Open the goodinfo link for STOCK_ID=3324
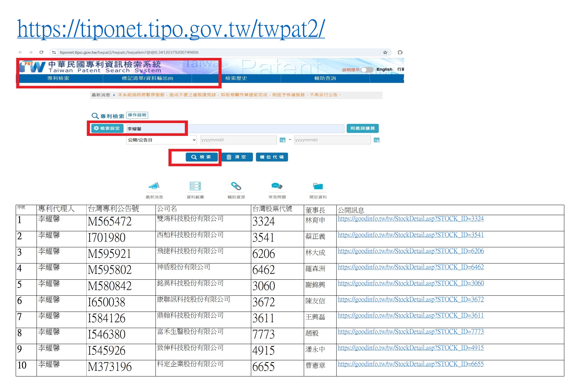Image resolution: width=580 pixels, height=392 pixels. point(411,219)
